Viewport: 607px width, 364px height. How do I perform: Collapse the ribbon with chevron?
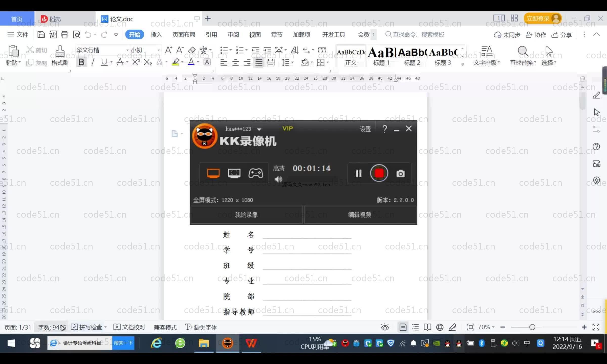pyautogui.click(x=597, y=34)
